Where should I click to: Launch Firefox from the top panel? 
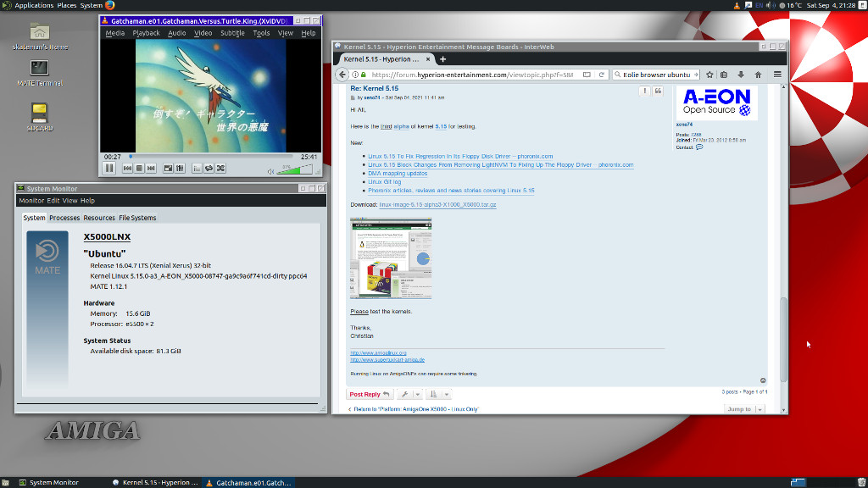pos(110,6)
